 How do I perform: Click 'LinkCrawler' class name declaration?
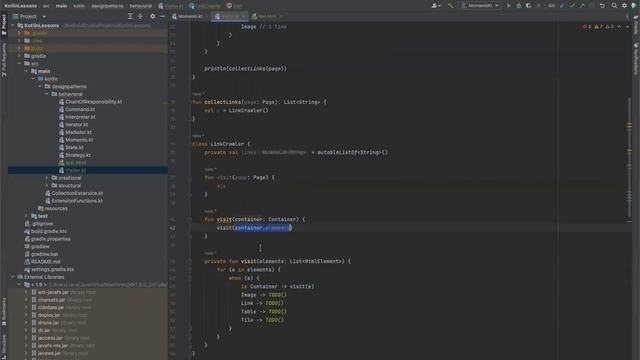(x=227, y=144)
